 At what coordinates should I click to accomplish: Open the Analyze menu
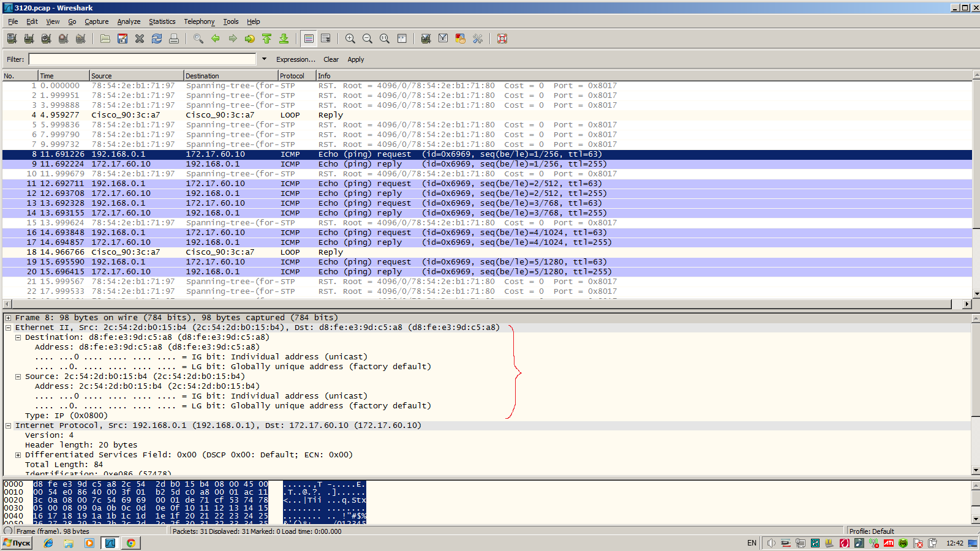(x=129, y=21)
